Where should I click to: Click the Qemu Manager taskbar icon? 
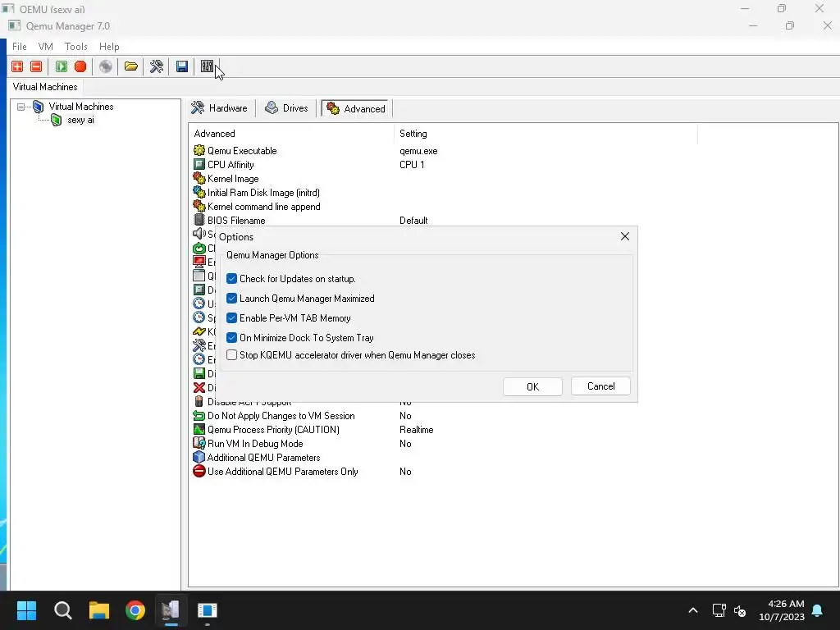pos(171,610)
